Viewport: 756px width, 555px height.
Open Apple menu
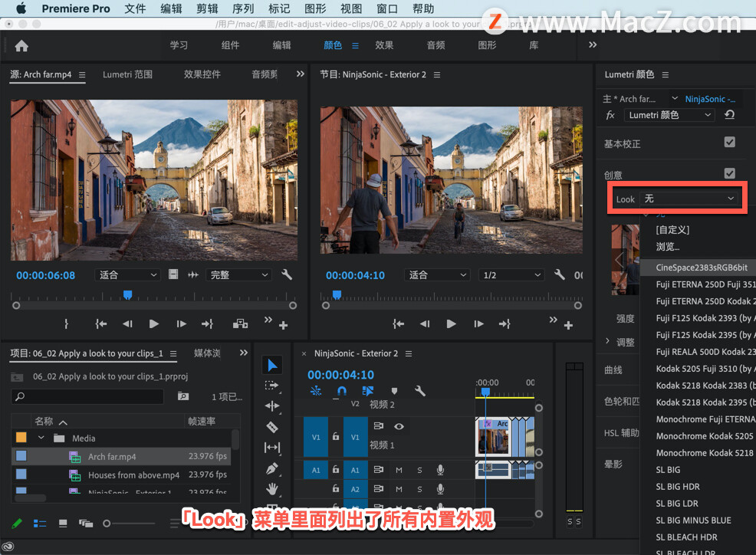pyautogui.click(x=21, y=8)
